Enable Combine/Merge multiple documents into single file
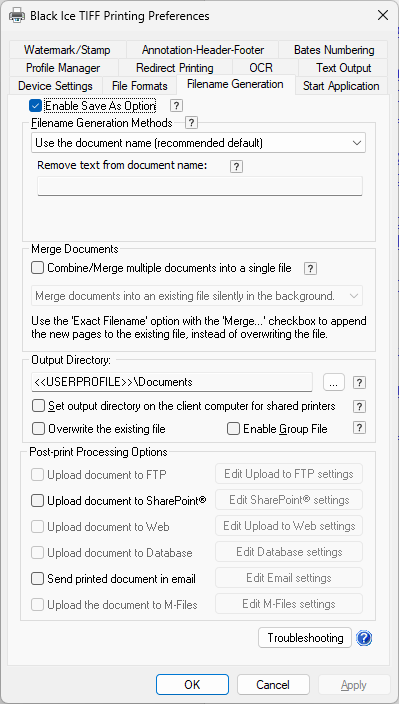This screenshot has width=399, height=704. tap(38, 268)
